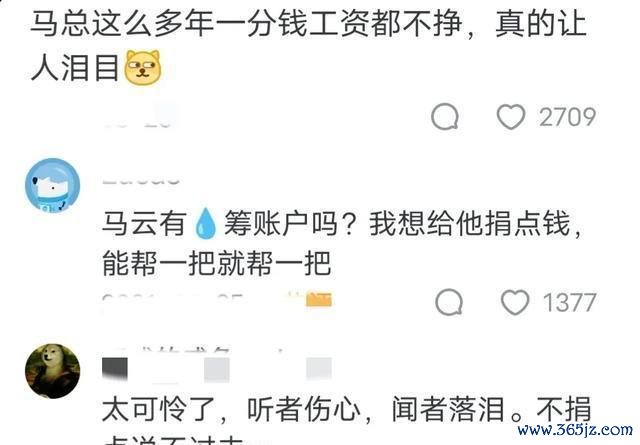
Task: Like the comment with 2709 likes
Action: tap(511, 117)
